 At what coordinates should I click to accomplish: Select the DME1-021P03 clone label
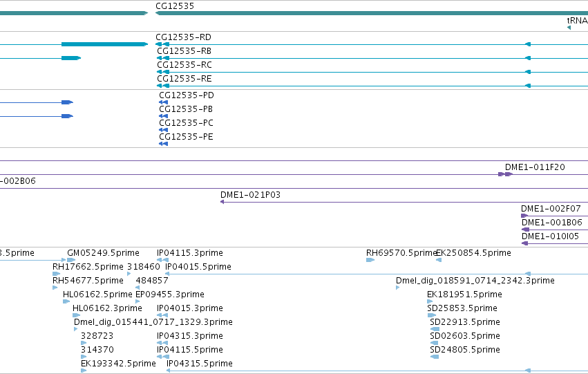pyautogui.click(x=250, y=195)
